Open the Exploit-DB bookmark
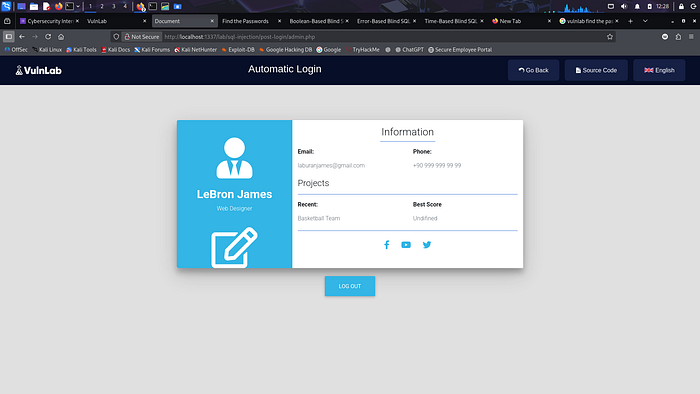Screen dimensions: 700x394 click(238, 50)
